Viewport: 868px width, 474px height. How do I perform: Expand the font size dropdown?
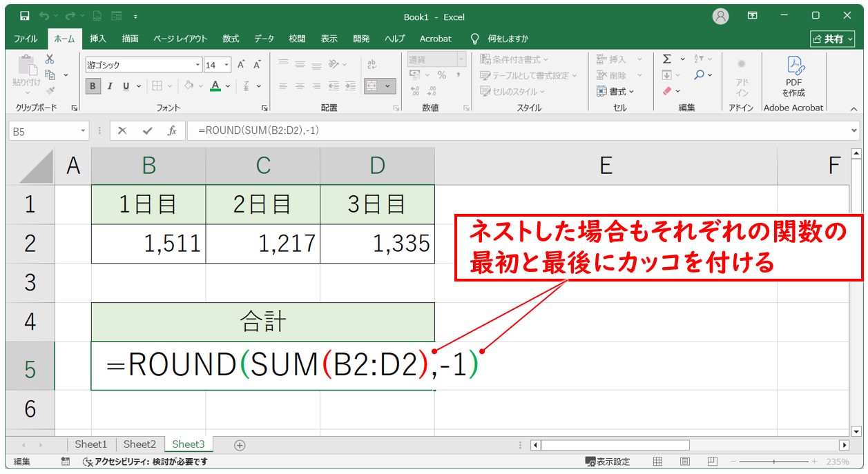pos(227,65)
